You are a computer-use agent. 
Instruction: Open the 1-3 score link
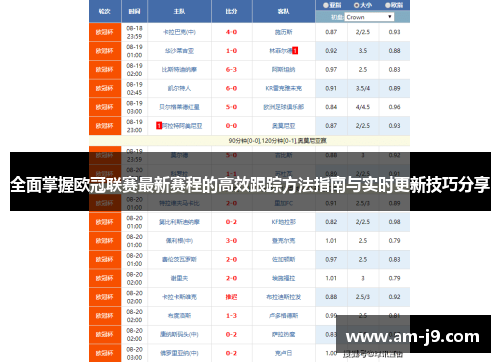(x=231, y=316)
